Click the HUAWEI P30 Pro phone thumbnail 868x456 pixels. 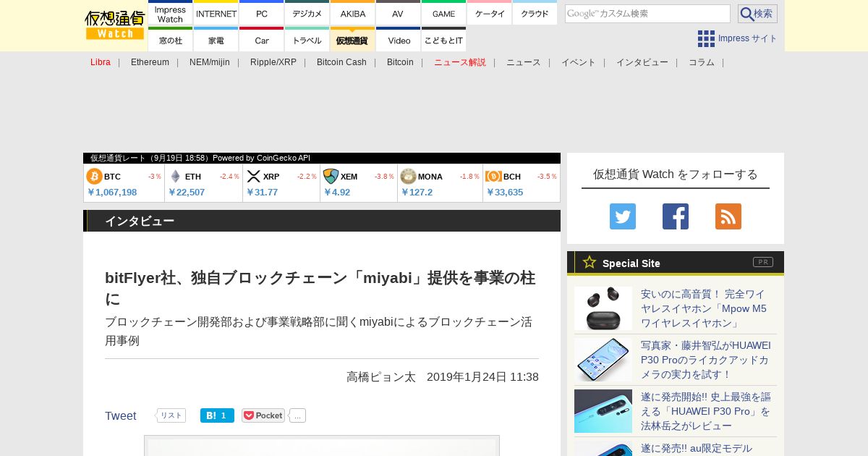(x=603, y=360)
